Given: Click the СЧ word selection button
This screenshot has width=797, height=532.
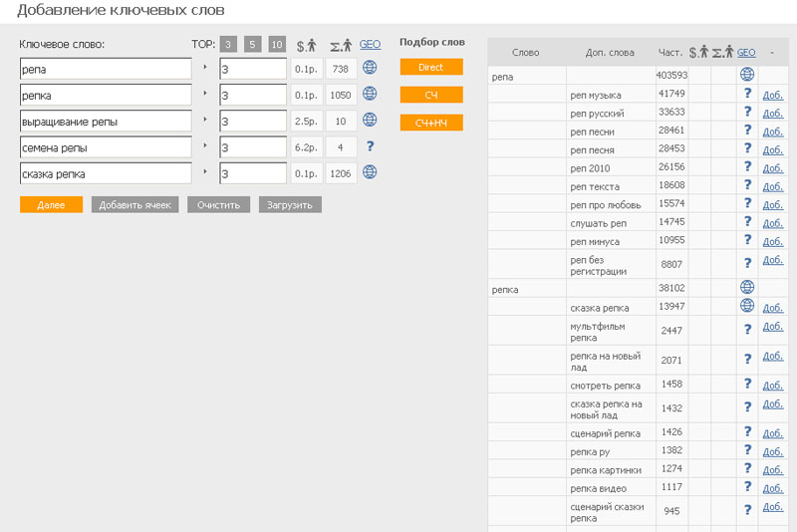Looking at the screenshot, I should coord(431,95).
